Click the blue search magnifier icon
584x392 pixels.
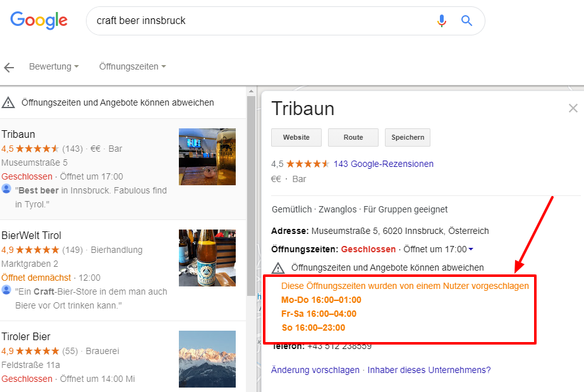(466, 20)
